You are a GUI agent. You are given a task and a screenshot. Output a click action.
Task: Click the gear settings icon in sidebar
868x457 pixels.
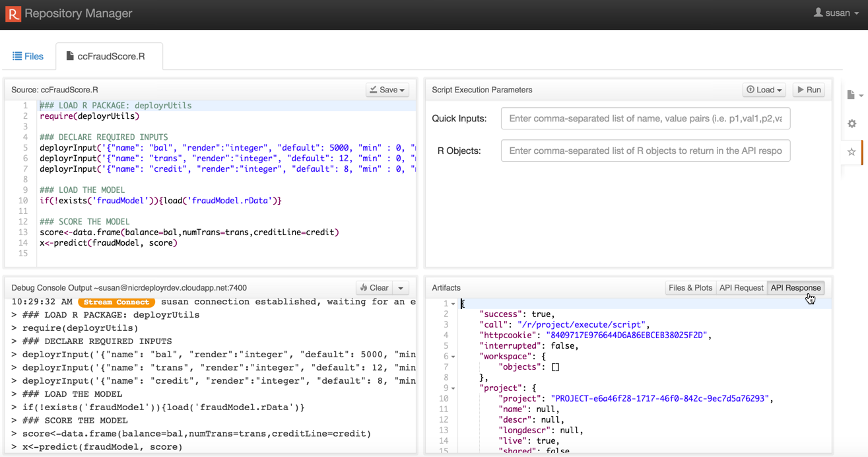click(851, 123)
